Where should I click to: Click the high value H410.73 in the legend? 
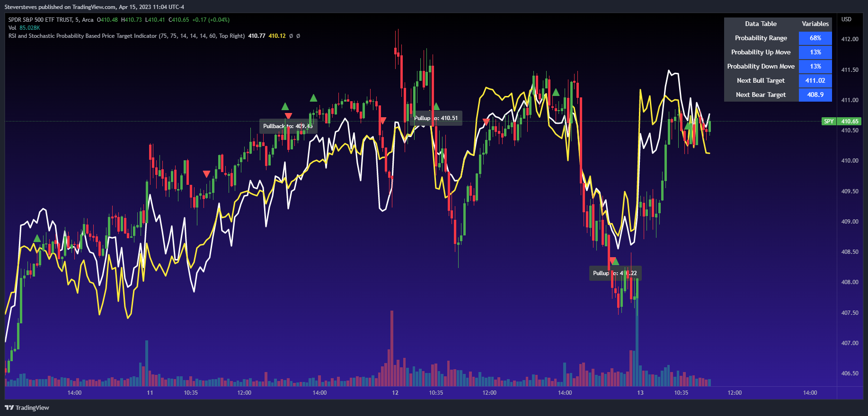coord(132,20)
